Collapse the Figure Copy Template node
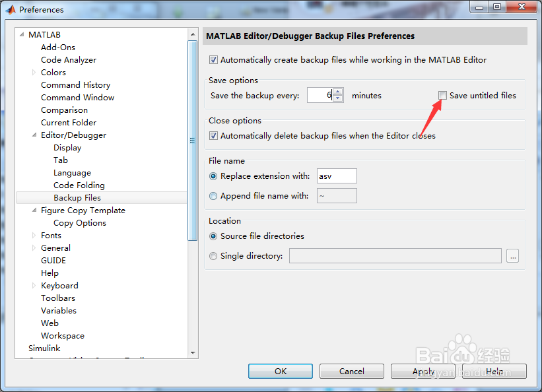This screenshot has height=392, width=542. (x=34, y=210)
